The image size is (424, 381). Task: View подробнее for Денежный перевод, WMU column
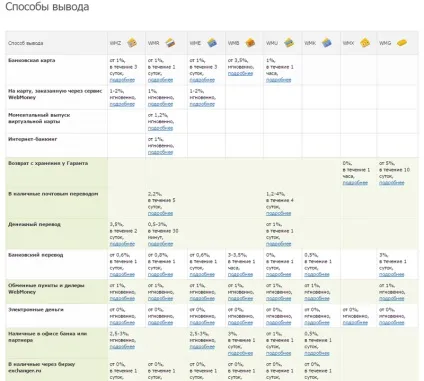click(x=279, y=244)
